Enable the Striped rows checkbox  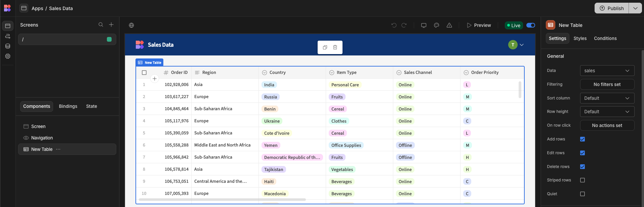[582, 180]
